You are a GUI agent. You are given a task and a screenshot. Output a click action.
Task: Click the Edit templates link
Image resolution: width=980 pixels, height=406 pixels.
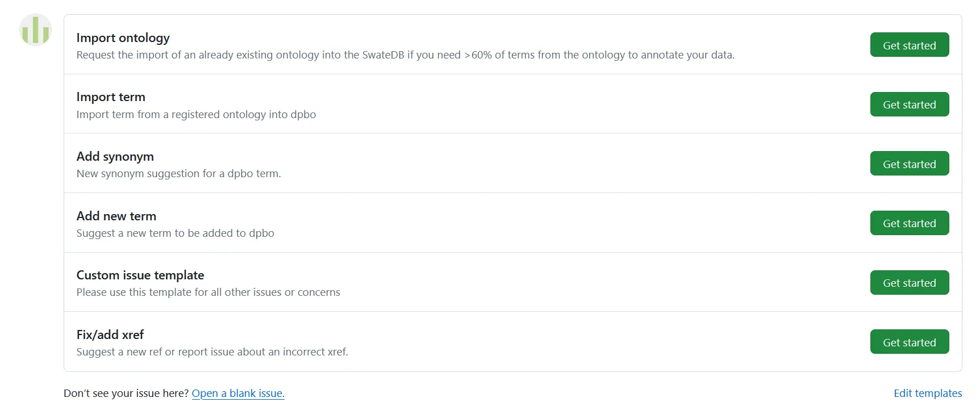point(928,393)
